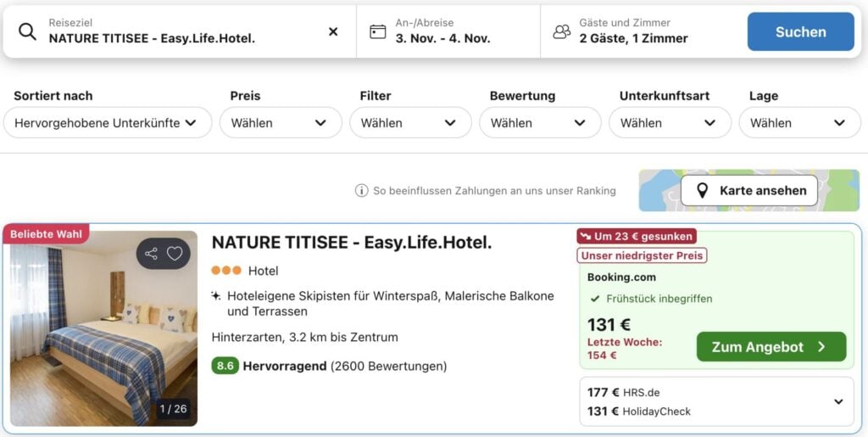Image resolution: width=868 pixels, height=437 pixels.
Task: Open the Bewertung dropdown
Action: (540, 122)
